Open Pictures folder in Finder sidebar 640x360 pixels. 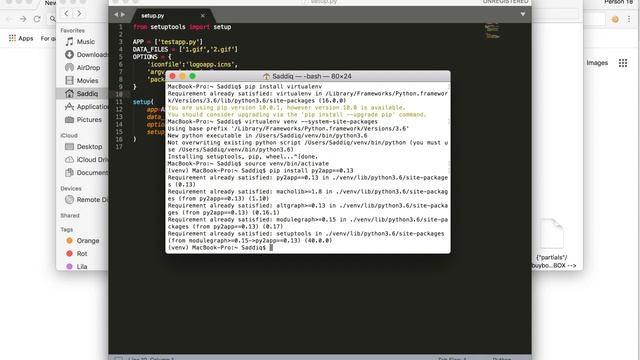(x=83, y=120)
